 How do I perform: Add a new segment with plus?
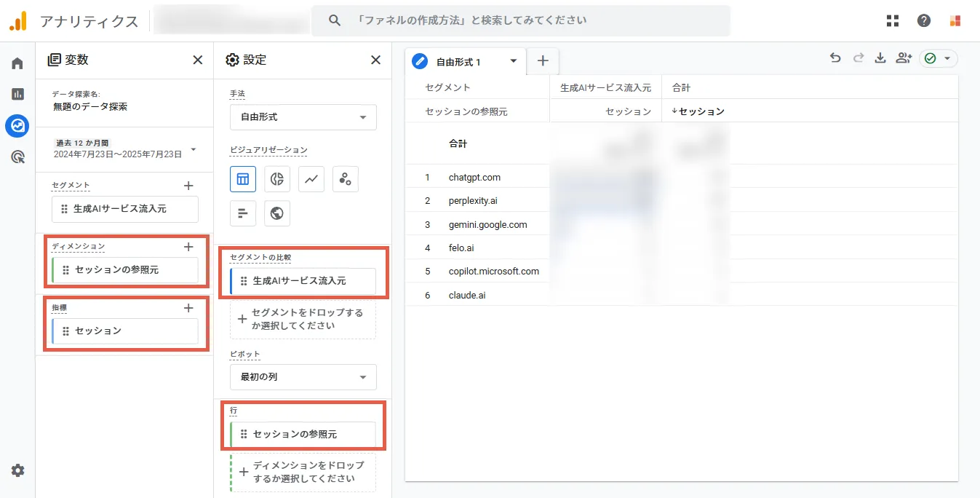click(188, 186)
